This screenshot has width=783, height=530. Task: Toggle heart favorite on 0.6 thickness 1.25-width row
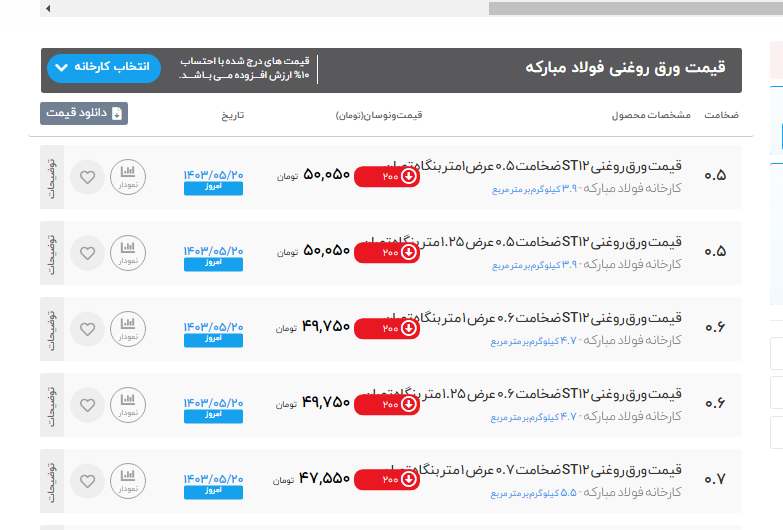[87, 405]
